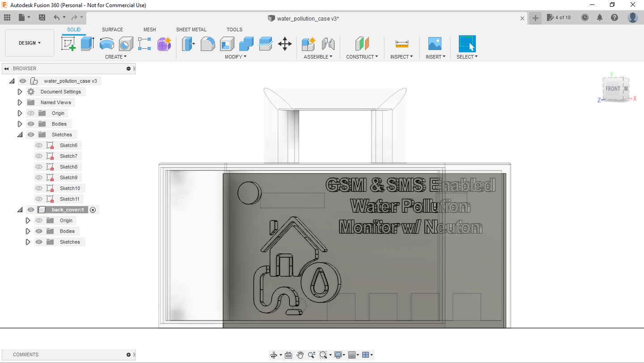
Task: Select the New Component tool
Action: click(309, 44)
